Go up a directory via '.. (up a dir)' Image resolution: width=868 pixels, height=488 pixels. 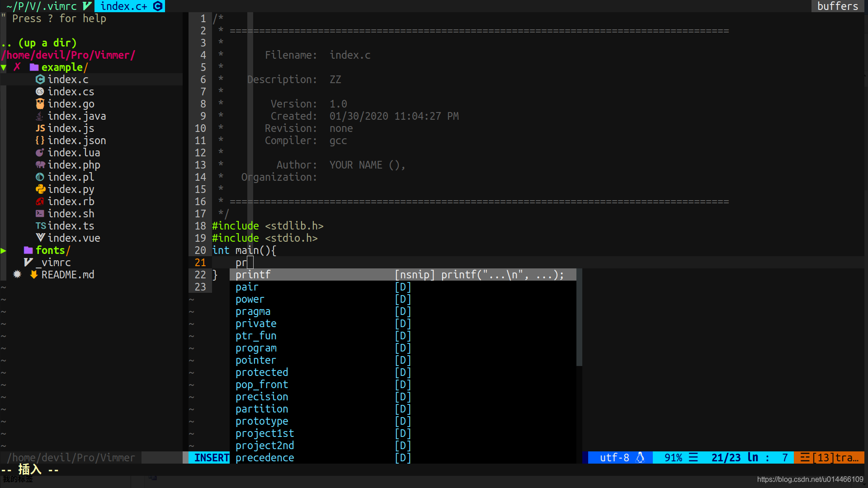39,43
